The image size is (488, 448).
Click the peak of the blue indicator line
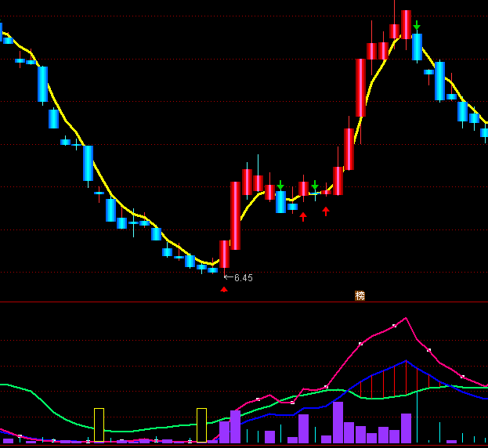406,361
